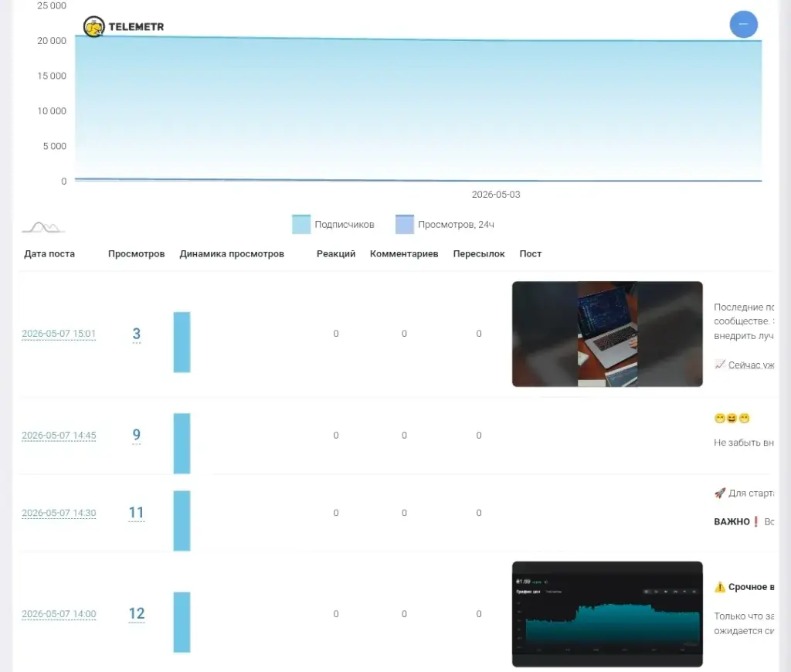Click the warning emoji beside Срочное
This screenshot has height=672, width=791.
pos(720,587)
